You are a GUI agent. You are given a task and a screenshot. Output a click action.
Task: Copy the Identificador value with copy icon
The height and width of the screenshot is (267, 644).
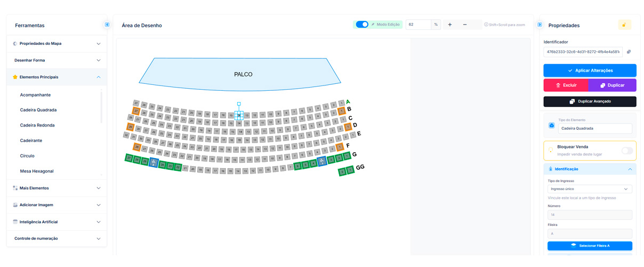[x=629, y=52]
